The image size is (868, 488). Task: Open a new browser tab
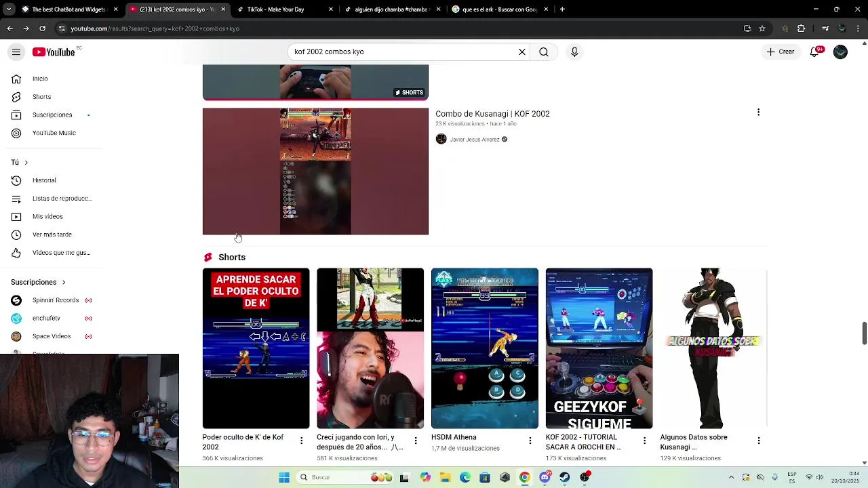point(563,9)
